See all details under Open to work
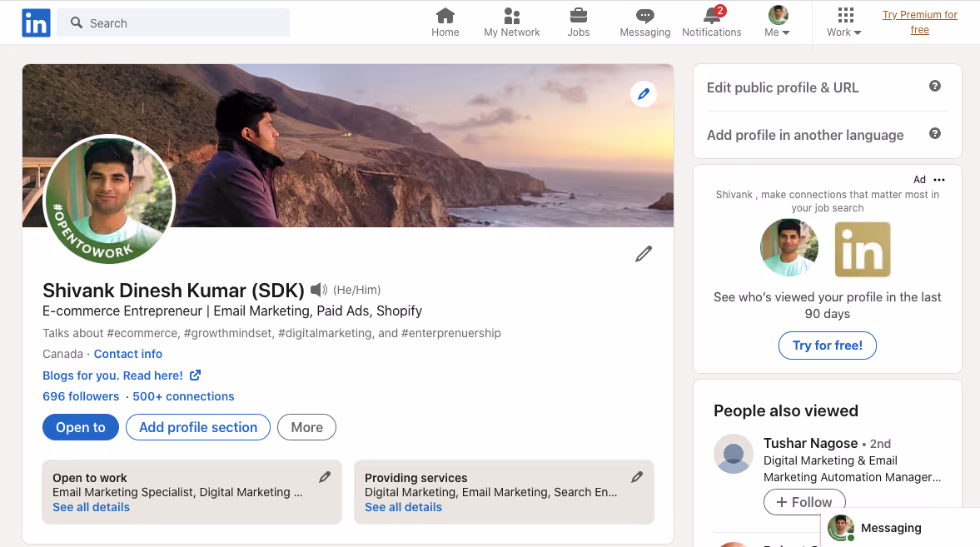The height and width of the screenshot is (547, 980). 92,507
